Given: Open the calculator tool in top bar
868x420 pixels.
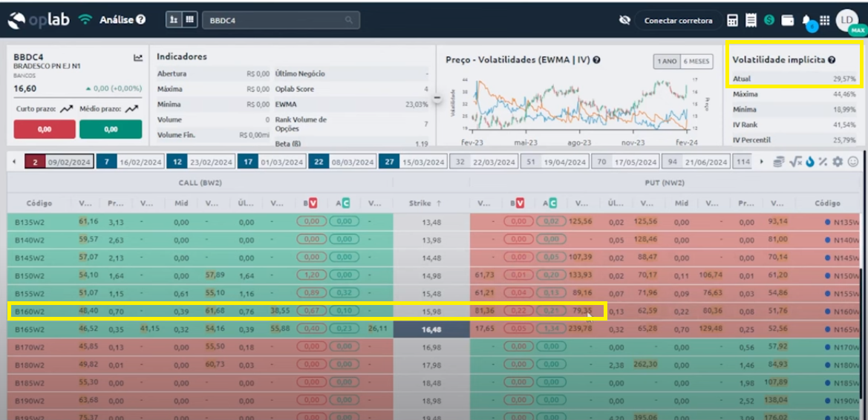Looking at the screenshot, I should coord(732,21).
